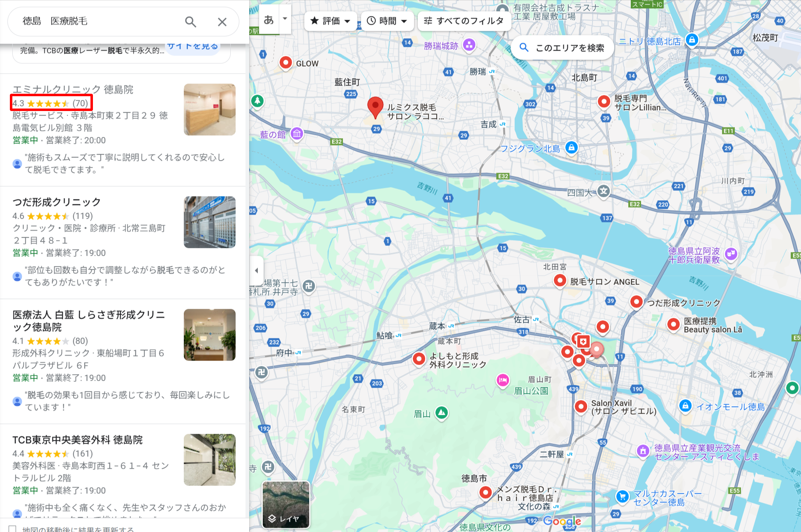
Task: Click イオンモール徳島 shopping icon
Action: (685, 406)
